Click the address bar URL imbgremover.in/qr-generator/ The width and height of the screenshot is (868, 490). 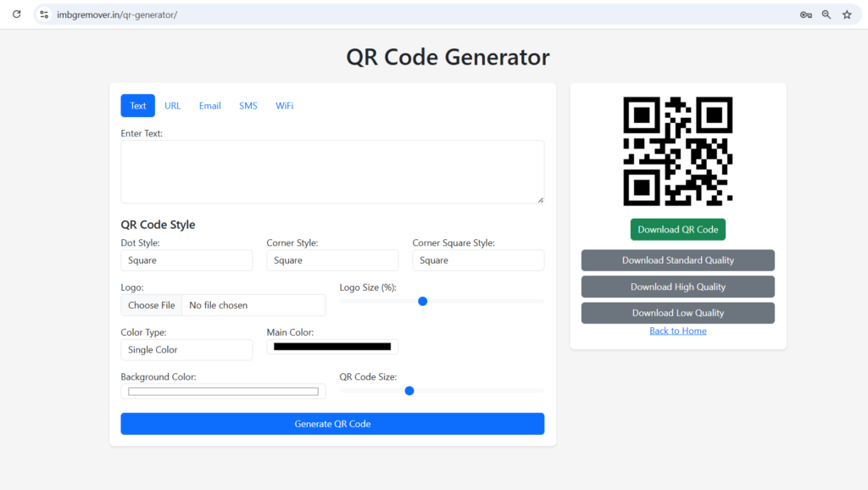[117, 15]
